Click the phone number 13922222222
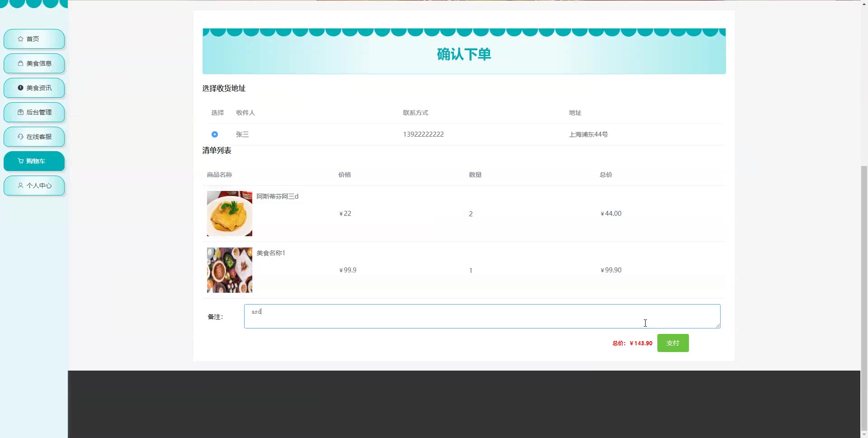 pyautogui.click(x=423, y=134)
